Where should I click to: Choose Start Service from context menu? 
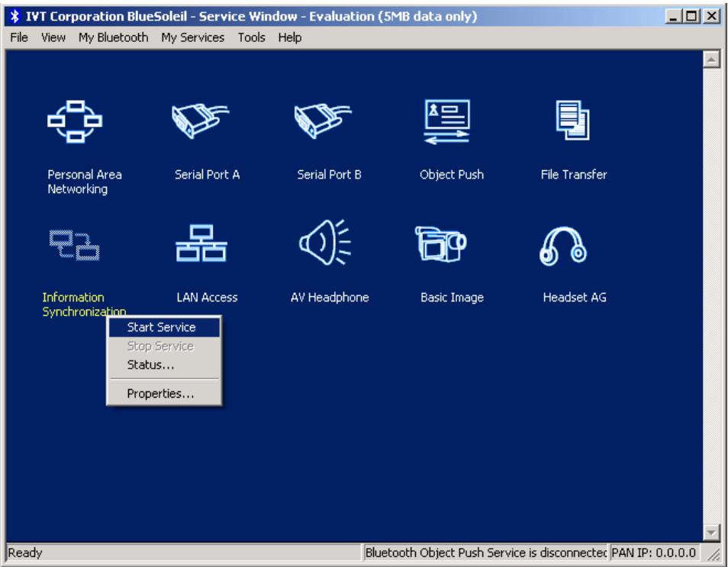[x=164, y=327]
